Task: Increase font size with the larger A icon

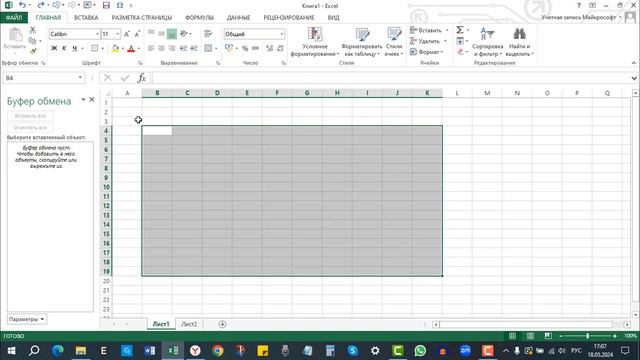Action: coord(127,34)
